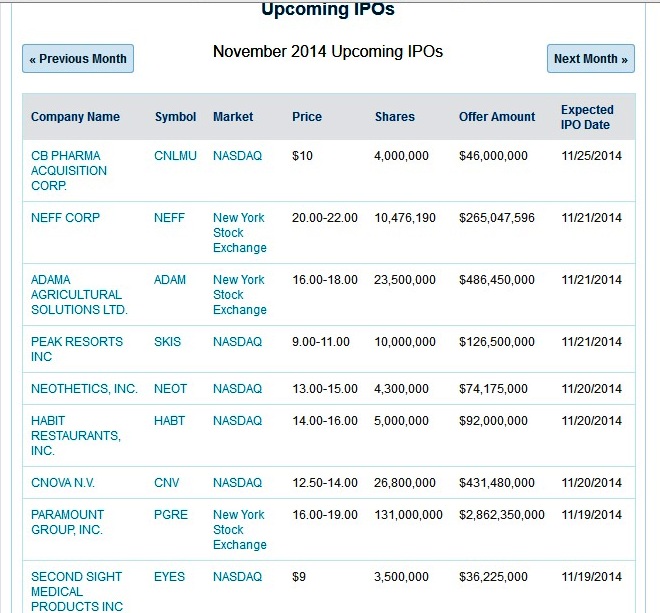
Task: Open the CNLMU symbol link
Action: 175,156
